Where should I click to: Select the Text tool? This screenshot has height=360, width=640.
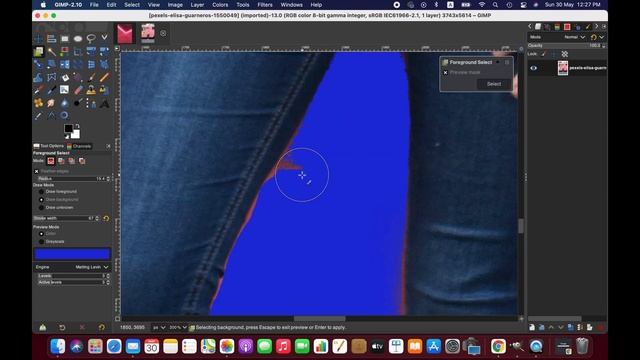coord(104,102)
